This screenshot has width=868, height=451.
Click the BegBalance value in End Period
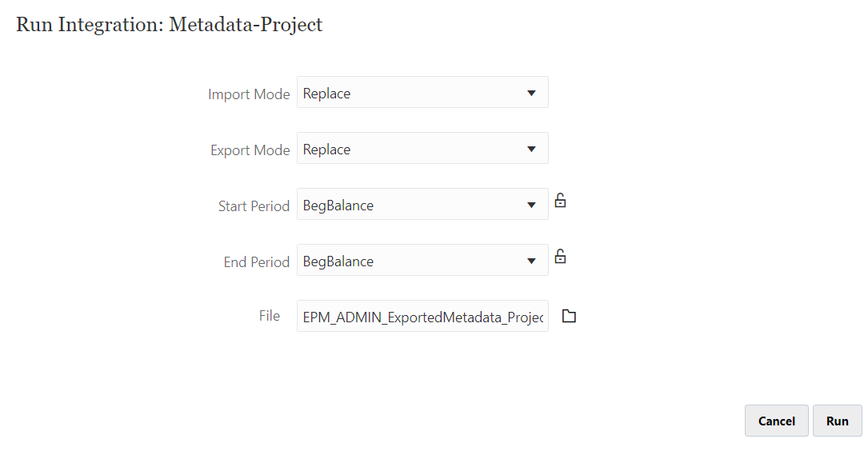pos(338,261)
